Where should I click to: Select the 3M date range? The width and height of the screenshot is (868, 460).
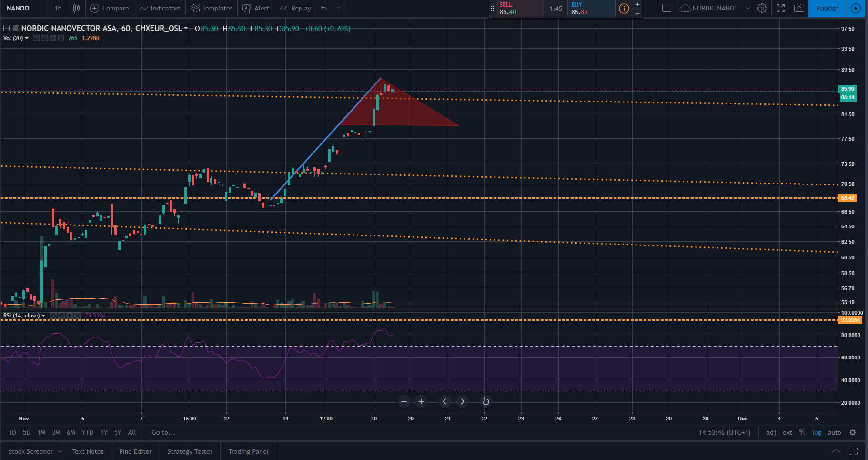[56, 432]
